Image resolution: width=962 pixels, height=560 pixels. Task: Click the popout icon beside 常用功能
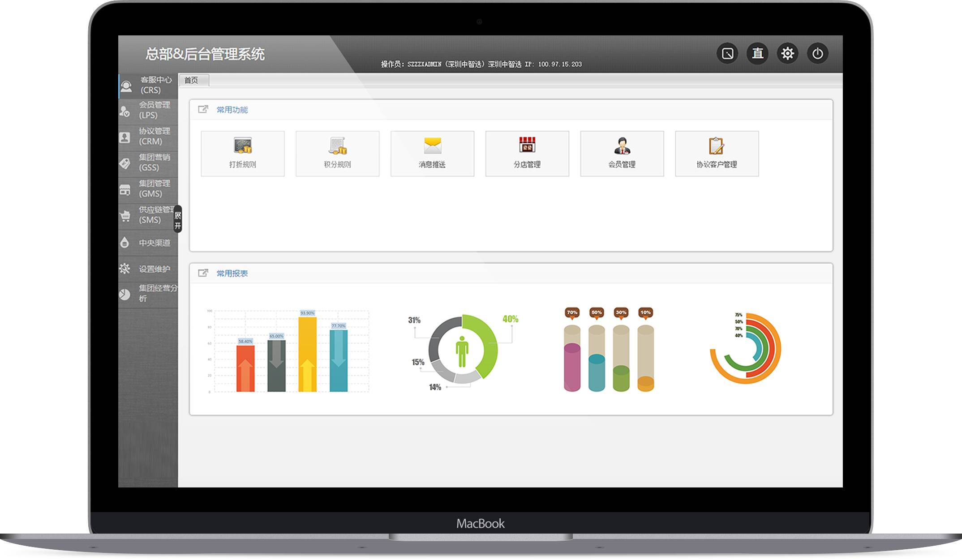click(203, 109)
